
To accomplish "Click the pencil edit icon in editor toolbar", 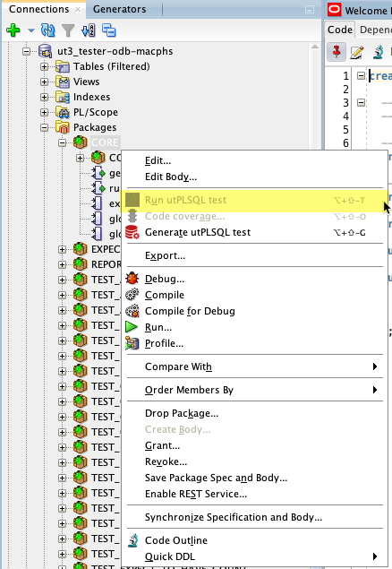I will [357, 52].
